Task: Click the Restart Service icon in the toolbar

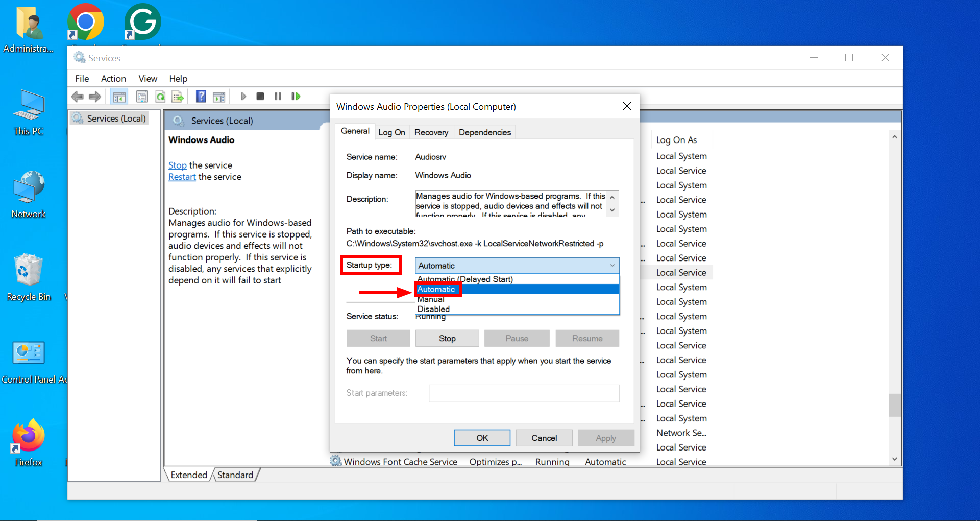Action: click(x=296, y=96)
